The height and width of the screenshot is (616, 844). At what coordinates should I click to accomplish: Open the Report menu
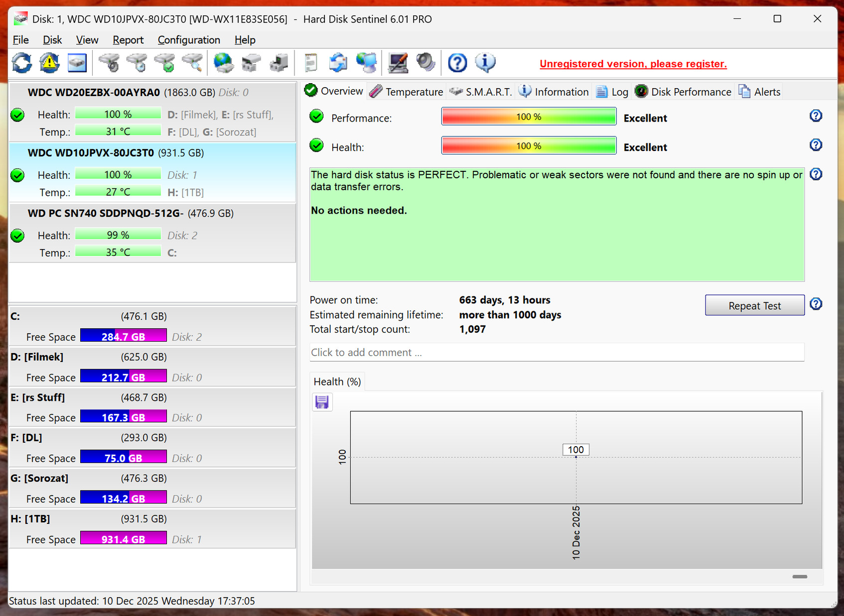[x=128, y=40]
